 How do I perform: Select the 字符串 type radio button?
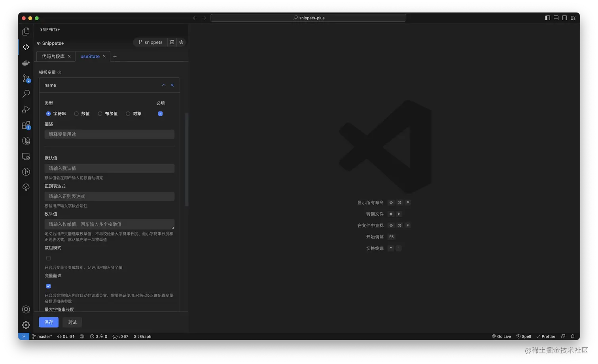pyautogui.click(x=48, y=114)
